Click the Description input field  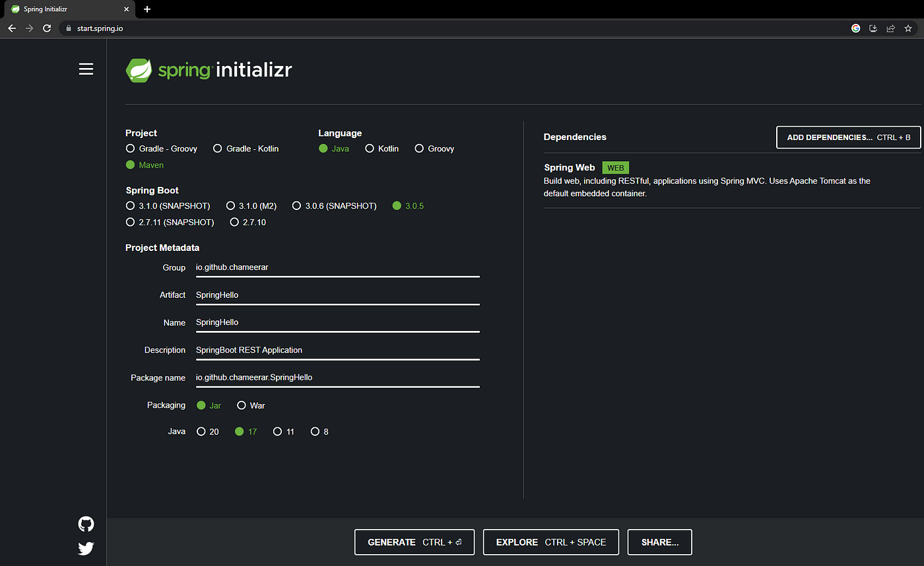(x=337, y=350)
